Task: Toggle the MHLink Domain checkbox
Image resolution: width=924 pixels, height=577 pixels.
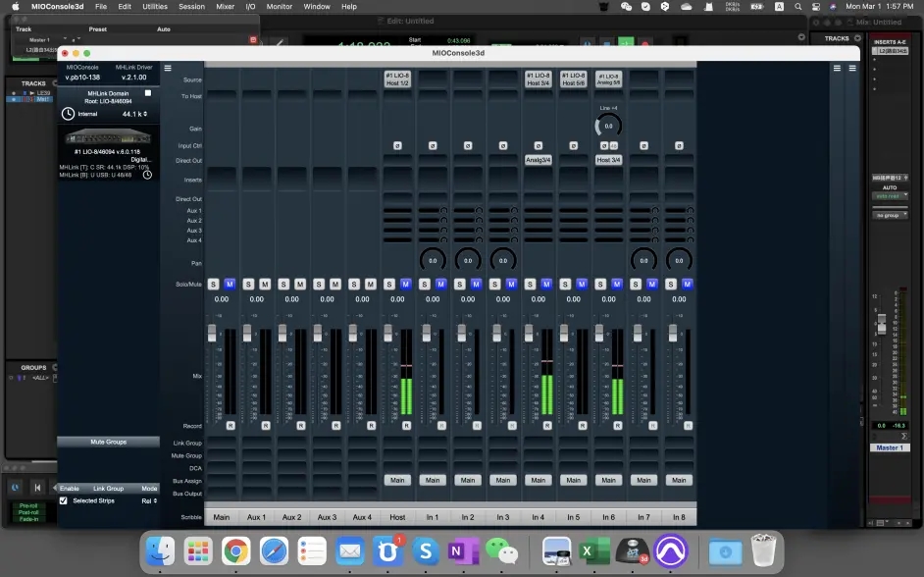Action: pyautogui.click(x=147, y=93)
